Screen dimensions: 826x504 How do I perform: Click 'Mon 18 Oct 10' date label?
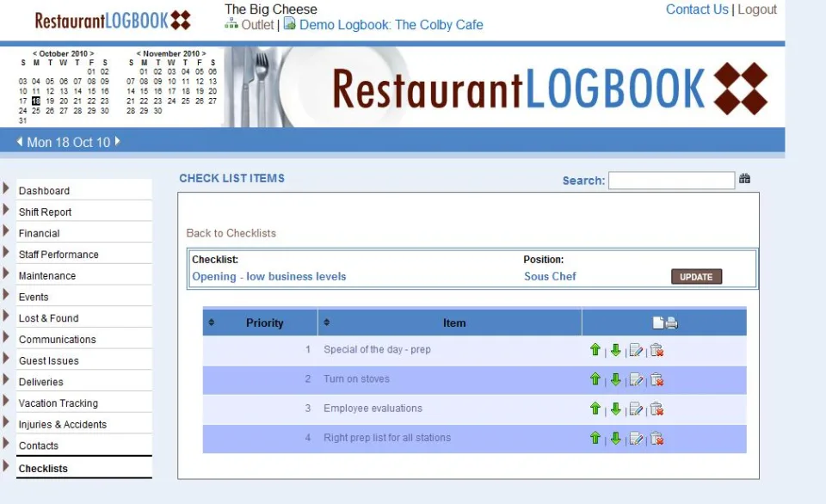[x=69, y=143]
